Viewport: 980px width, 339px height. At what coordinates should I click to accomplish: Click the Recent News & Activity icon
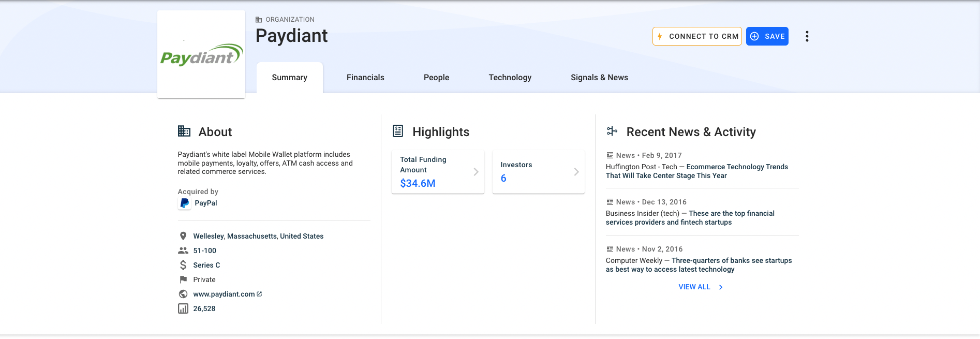point(612,131)
